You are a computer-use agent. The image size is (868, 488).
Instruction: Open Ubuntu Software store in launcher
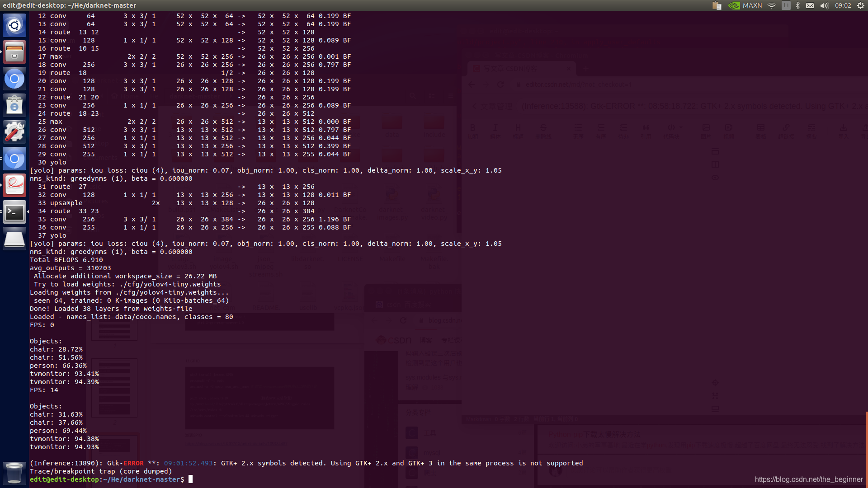point(14,105)
